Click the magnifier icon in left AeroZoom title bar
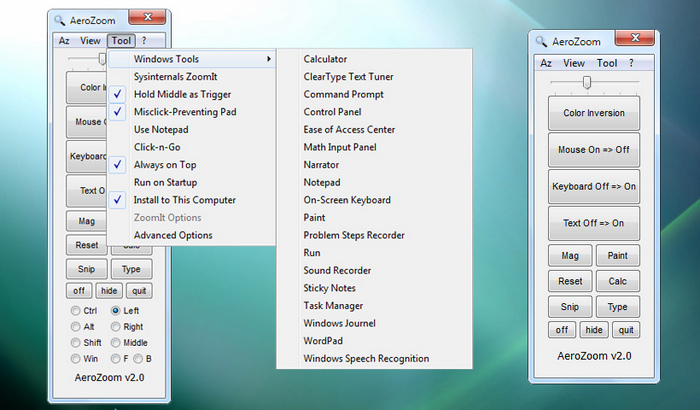The image size is (700, 410). (59, 21)
